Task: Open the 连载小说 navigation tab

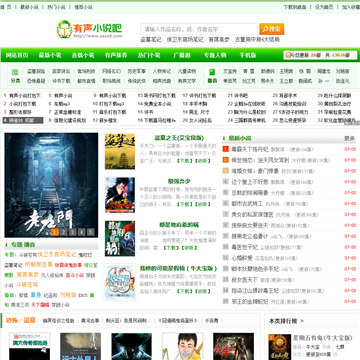Action: point(83,55)
